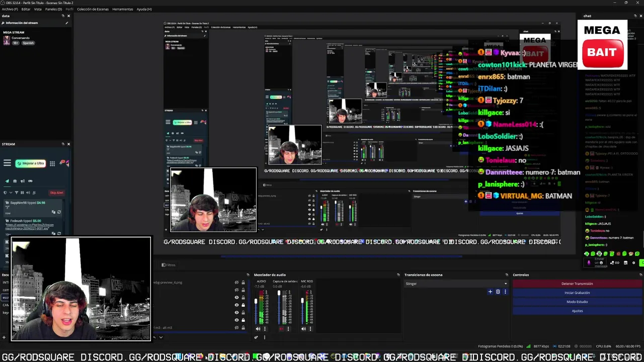Open the Herramientas menu
644x362 pixels.
coord(123,9)
